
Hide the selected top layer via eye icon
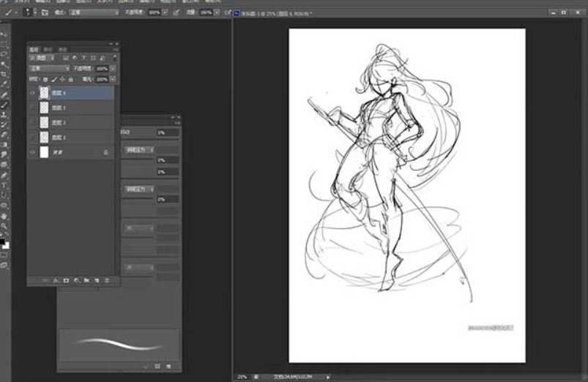tap(32, 93)
